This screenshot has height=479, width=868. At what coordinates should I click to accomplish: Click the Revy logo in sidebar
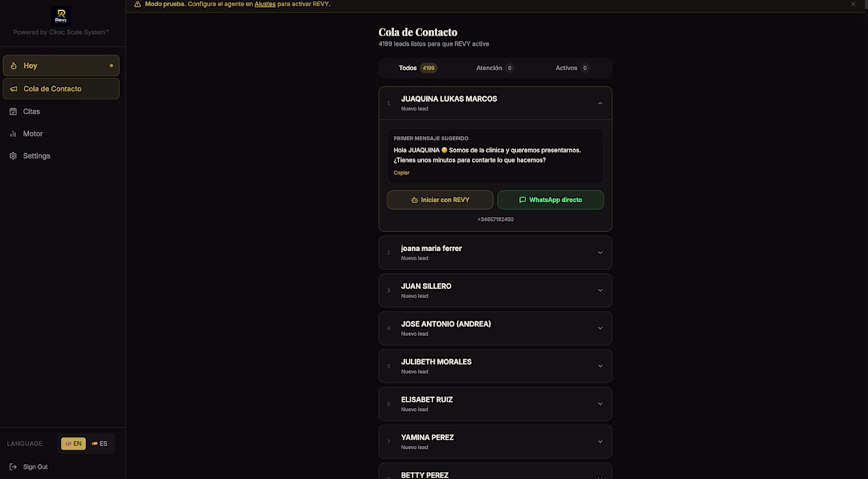click(61, 16)
